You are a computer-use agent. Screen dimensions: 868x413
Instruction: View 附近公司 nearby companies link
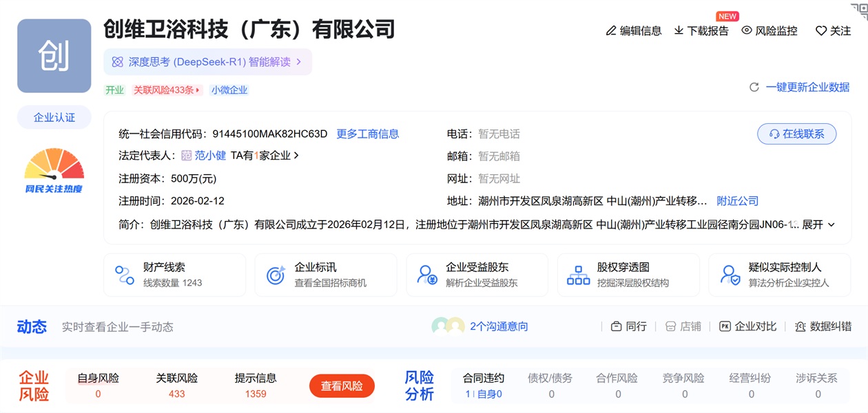[737, 201]
